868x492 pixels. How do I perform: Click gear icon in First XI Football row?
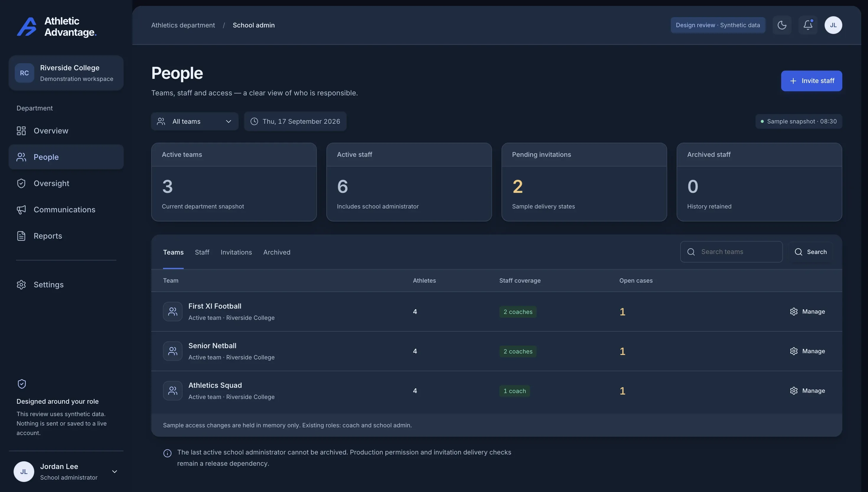click(794, 312)
